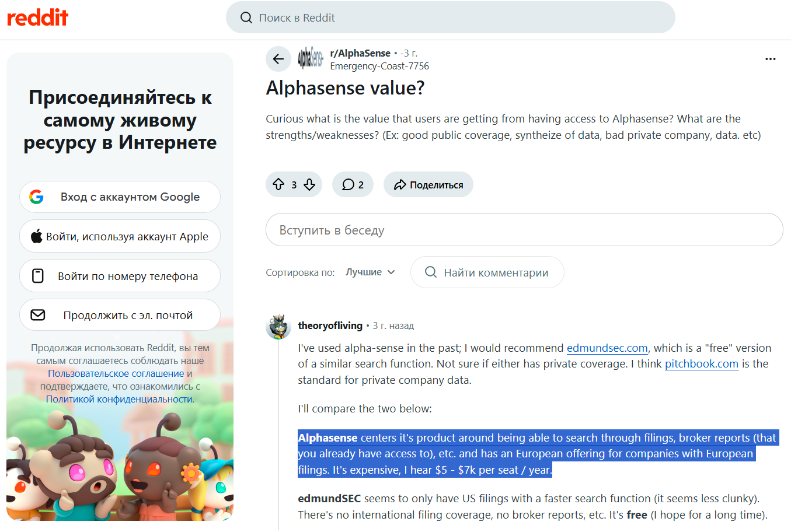The height and width of the screenshot is (532, 791).
Task: Open the pitchbook.com link
Action: [702, 363]
